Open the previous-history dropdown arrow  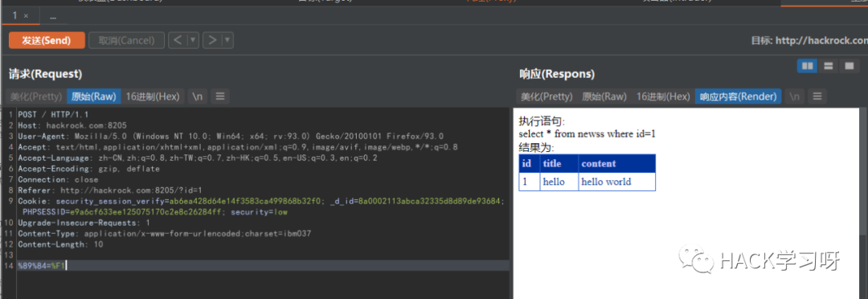click(193, 40)
